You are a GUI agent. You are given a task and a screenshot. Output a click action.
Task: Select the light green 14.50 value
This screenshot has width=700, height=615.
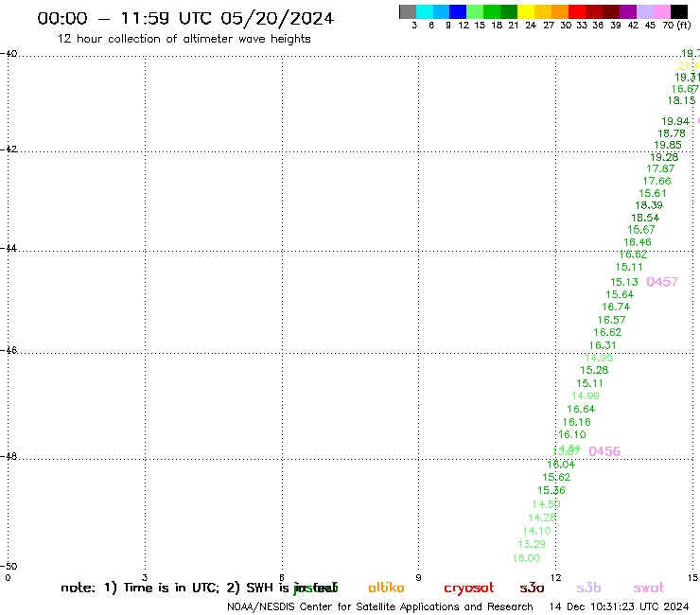(x=546, y=504)
